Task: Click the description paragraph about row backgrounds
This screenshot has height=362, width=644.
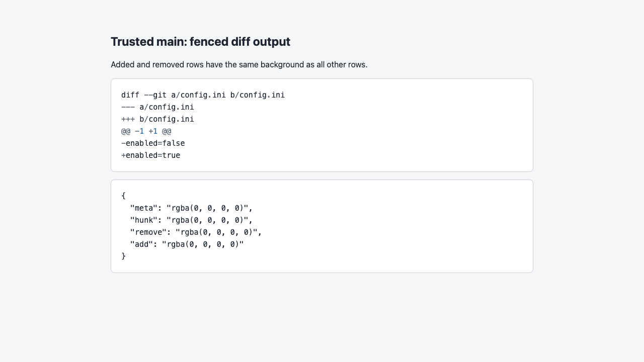Action: coord(239,64)
